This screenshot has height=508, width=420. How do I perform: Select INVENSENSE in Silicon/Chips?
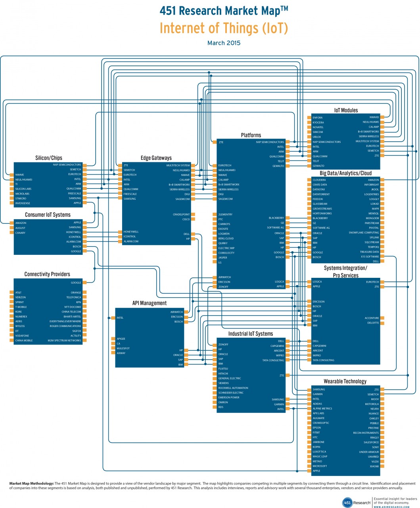23,203
